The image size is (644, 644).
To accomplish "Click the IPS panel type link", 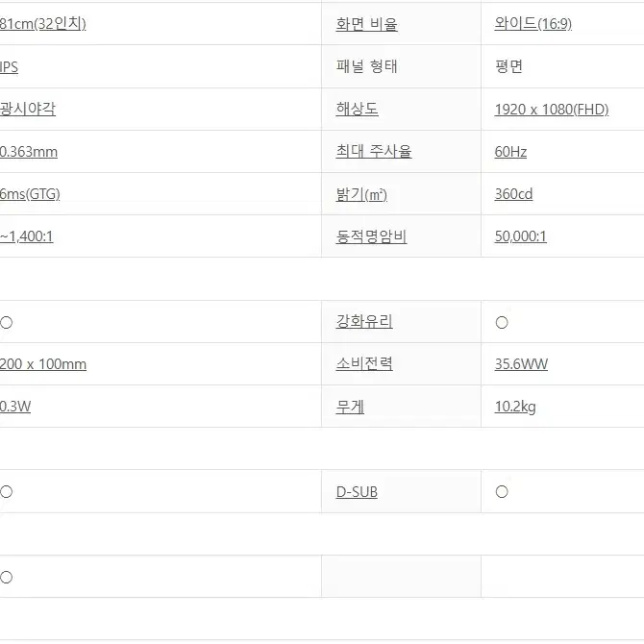I will click(x=9, y=67).
